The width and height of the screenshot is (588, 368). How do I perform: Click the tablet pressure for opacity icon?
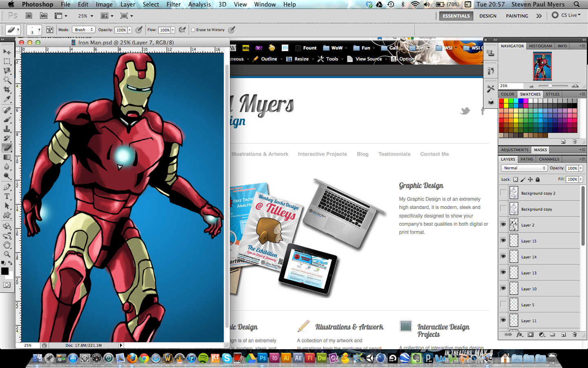coord(139,30)
